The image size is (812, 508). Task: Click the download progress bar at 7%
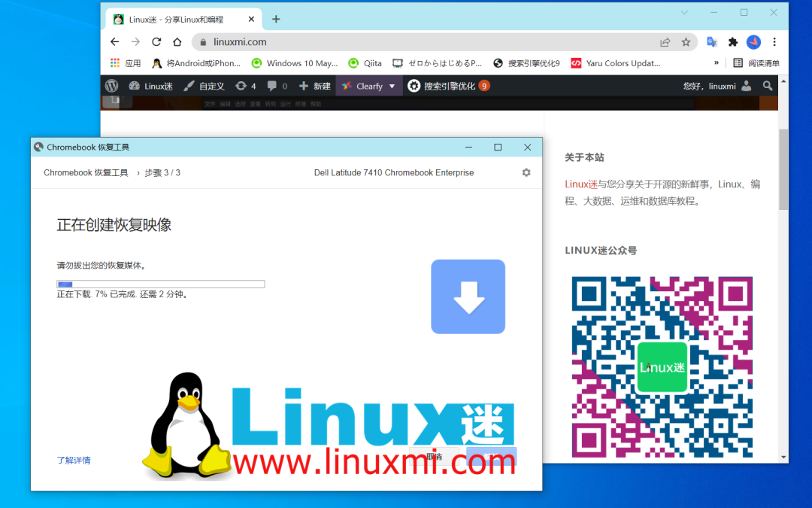point(159,284)
